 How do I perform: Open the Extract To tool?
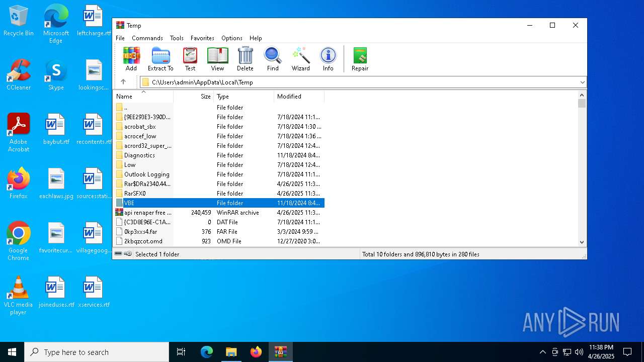tap(160, 59)
